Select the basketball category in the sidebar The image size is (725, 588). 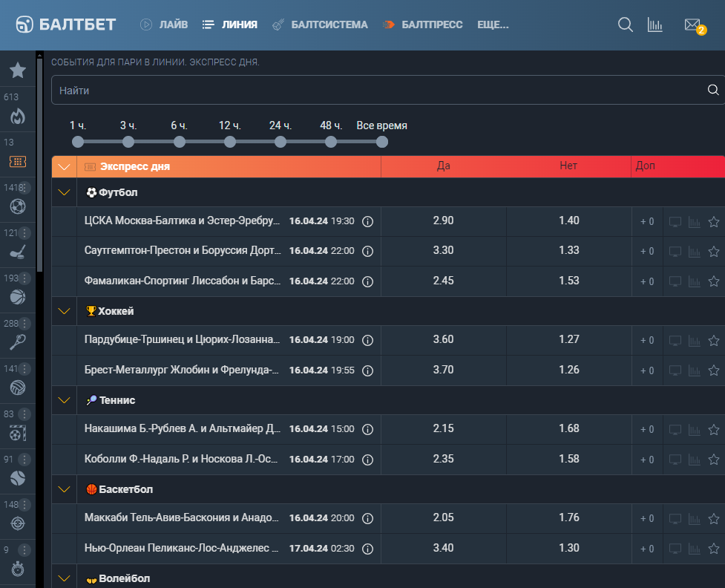[x=18, y=297]
